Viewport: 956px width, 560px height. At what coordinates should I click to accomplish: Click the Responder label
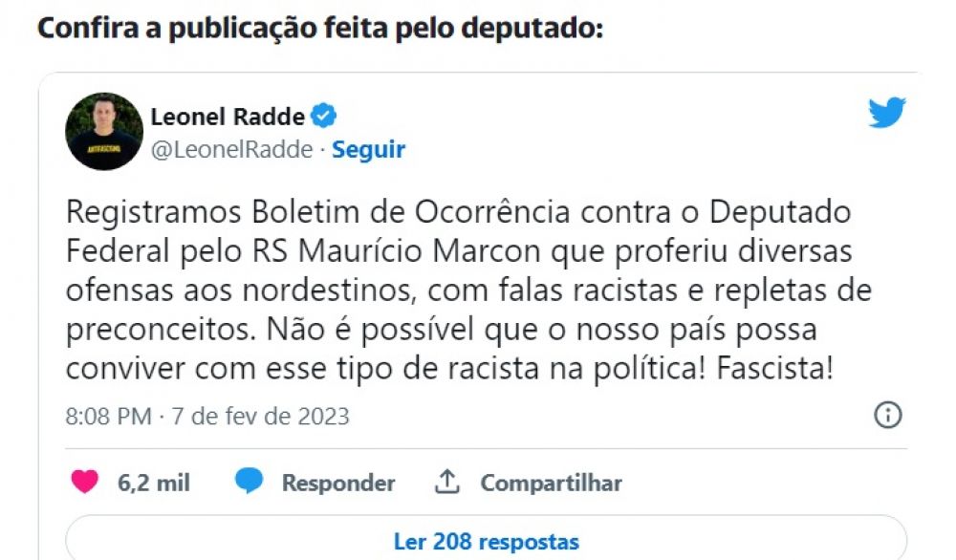[x=337, y=484]
